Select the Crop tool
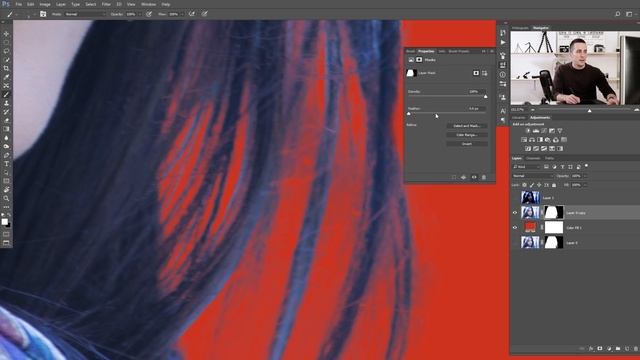 [x=6, y=68]
